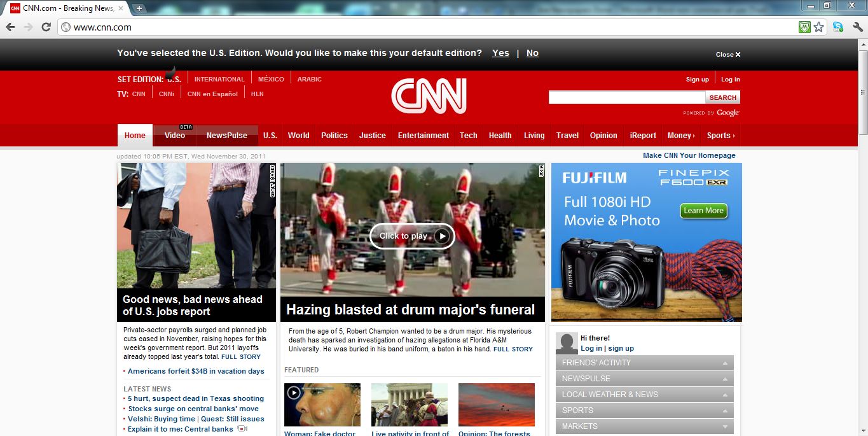Go to the Entertainment section
The image size is (868, 436).
pyautogui.click(x=424, y=136)
